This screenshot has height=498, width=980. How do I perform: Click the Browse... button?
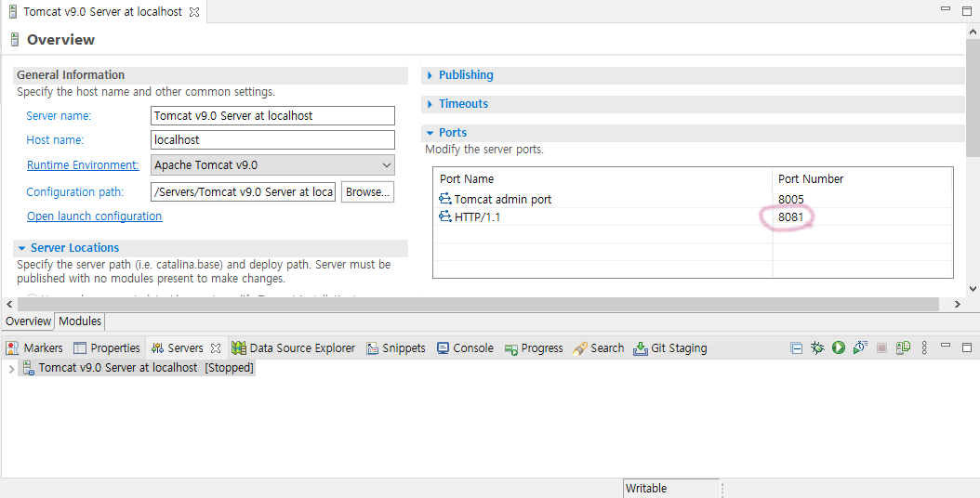point(367,191)
